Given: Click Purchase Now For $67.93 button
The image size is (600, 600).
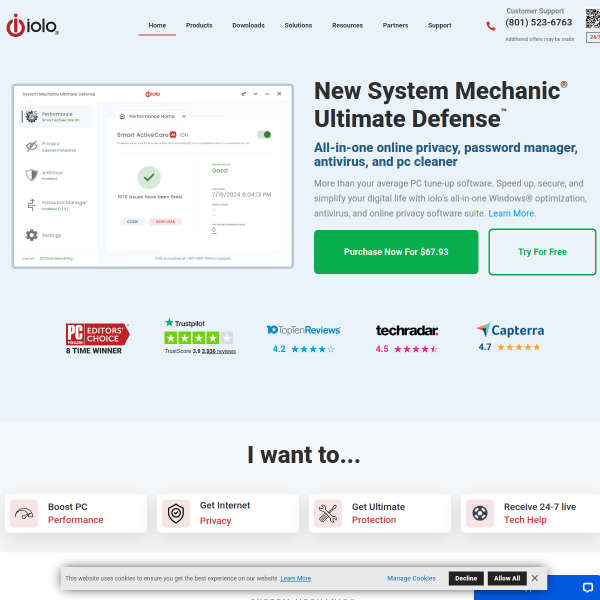Looking at the screenshot, I should point(396,252).
